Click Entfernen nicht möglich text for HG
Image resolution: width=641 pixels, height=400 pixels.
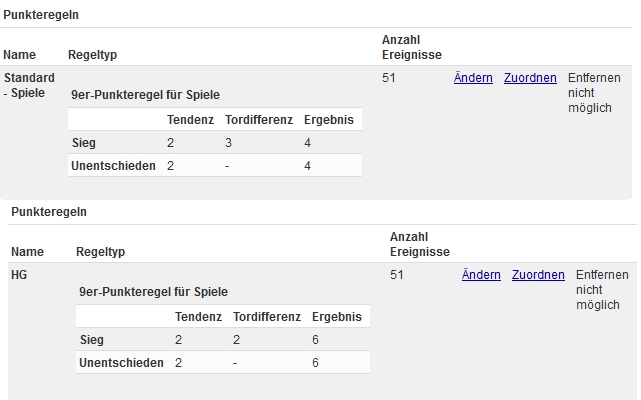602,290
